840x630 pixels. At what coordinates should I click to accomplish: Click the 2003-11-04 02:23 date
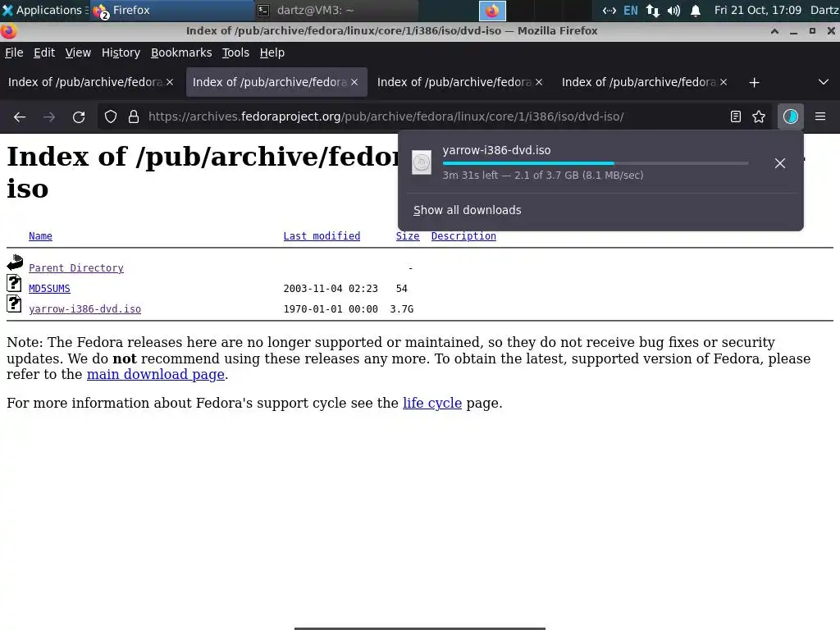(331, 288)
